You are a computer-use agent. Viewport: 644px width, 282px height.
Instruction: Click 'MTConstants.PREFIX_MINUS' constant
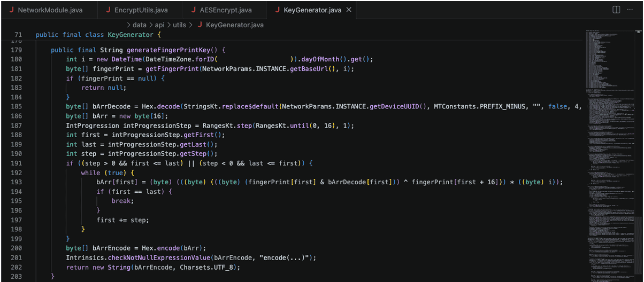[x=480, y=107]
